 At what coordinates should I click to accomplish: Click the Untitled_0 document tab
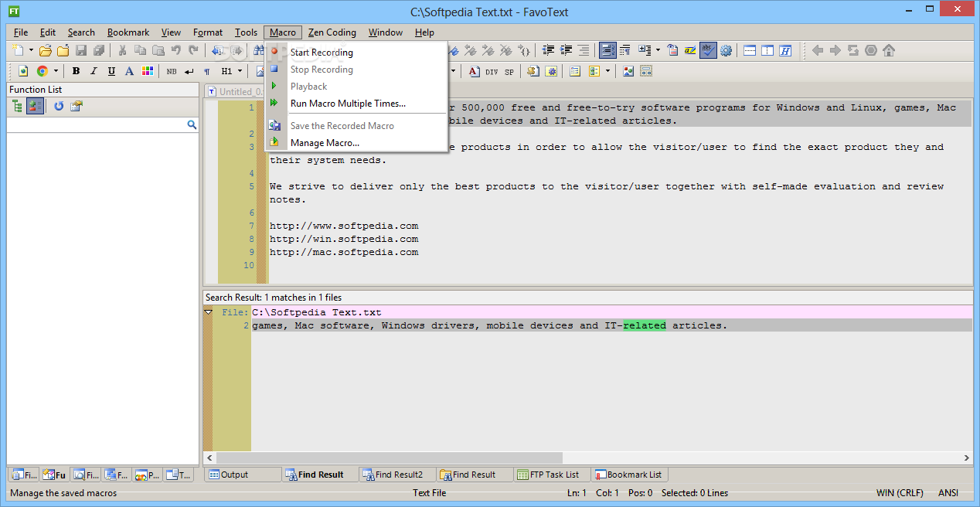[x=235, y=91]
